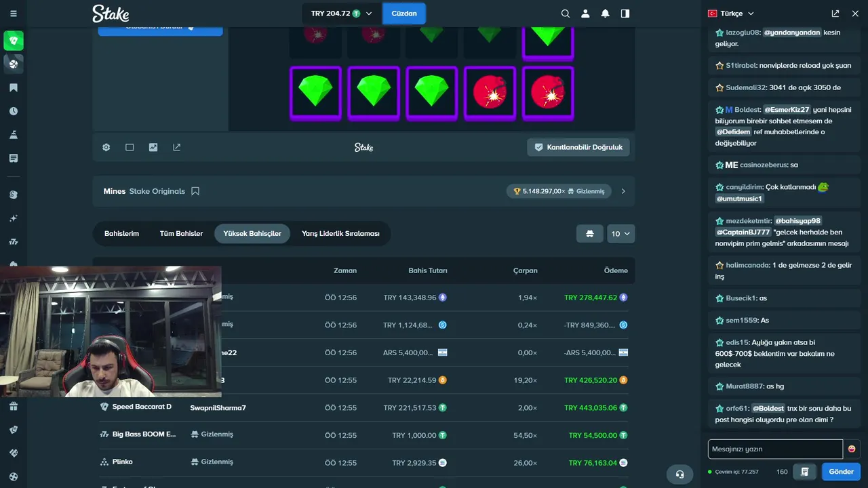The image size is (868, 488).
Task: Pop out the chat window
Action: [835, 14]
